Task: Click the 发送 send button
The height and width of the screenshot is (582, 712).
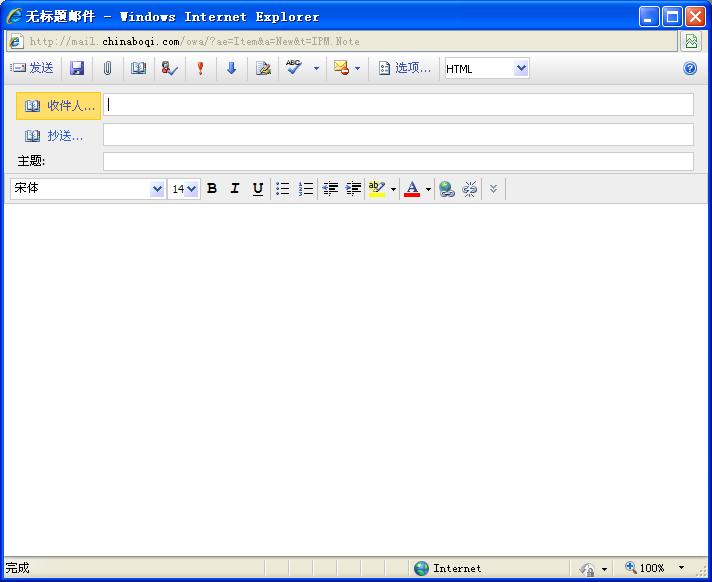Action: point(32,68)
